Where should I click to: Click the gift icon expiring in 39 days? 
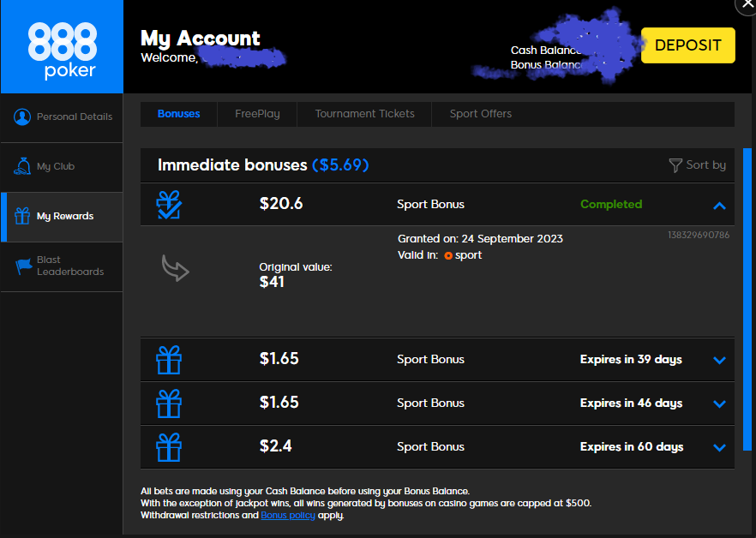click(169, 360)
